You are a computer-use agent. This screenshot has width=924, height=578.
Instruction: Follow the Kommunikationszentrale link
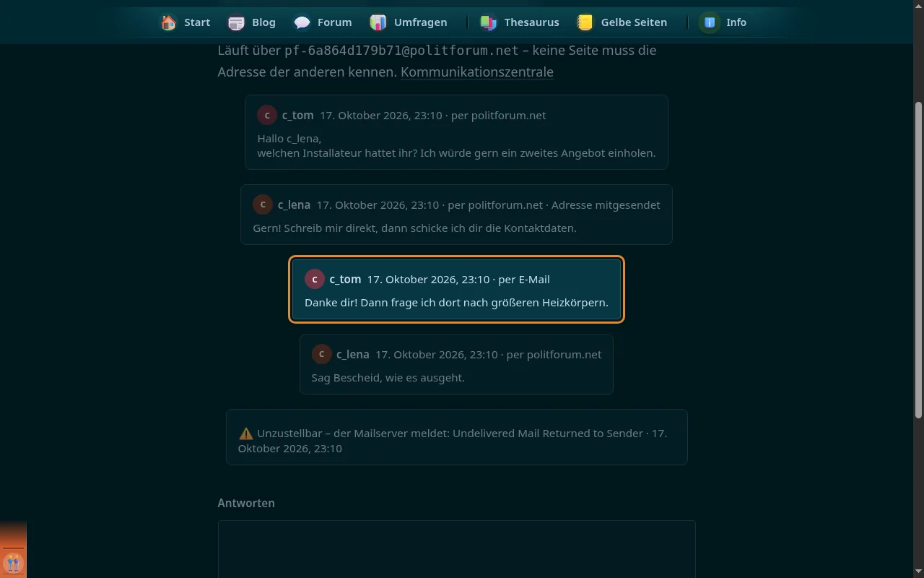pos(477,72)
